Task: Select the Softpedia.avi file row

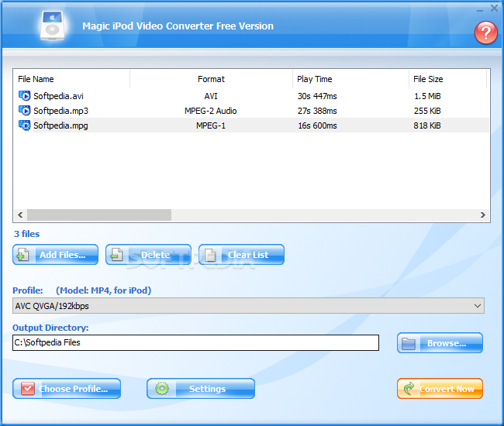Action: pos(251,96)
